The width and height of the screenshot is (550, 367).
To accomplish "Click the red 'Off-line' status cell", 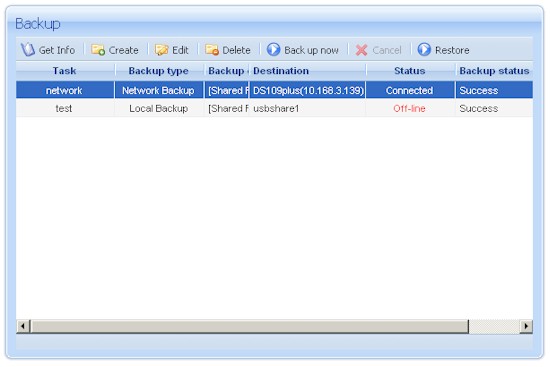I will point(410,108).
